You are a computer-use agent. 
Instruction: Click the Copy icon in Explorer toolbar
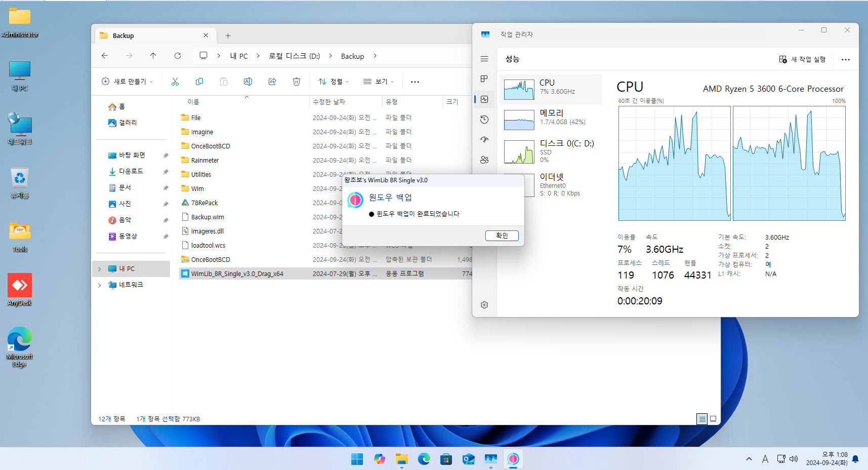point(199,82)
